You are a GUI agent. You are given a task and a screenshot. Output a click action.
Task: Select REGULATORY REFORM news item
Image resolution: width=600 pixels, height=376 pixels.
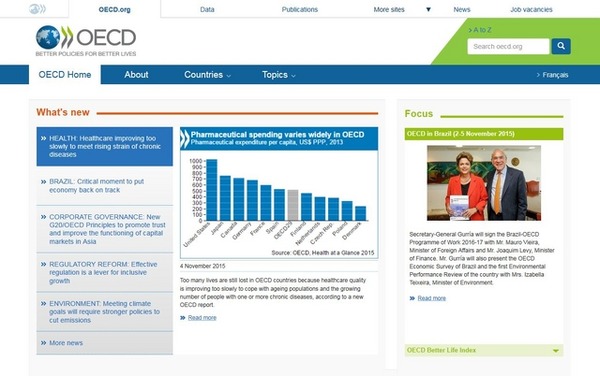click(x=104, y=272)
